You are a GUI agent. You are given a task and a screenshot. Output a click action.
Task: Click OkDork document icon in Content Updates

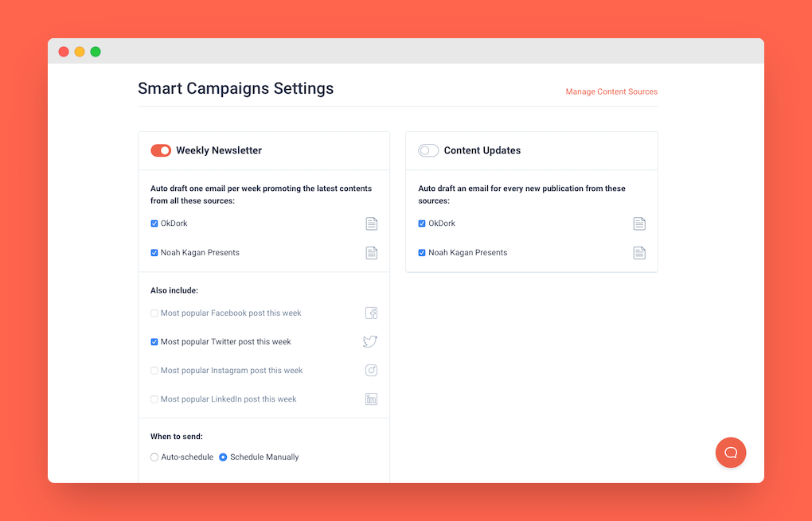[x=638, y=224]
